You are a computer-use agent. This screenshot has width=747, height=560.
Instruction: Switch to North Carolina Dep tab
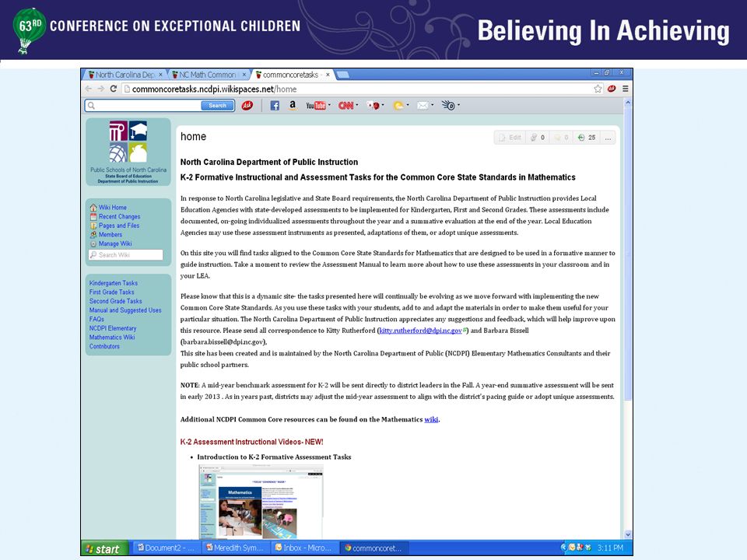pos(124,75)
